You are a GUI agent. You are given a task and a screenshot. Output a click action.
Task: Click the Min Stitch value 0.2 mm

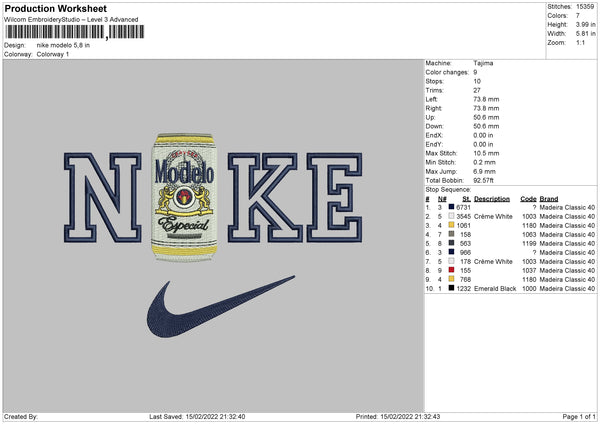coord(484,162)
